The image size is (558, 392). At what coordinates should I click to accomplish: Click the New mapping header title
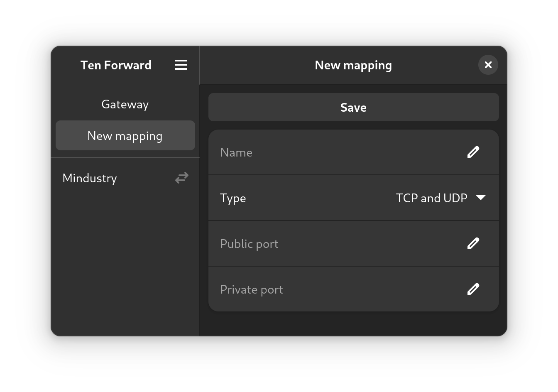(x=353, y=66)
